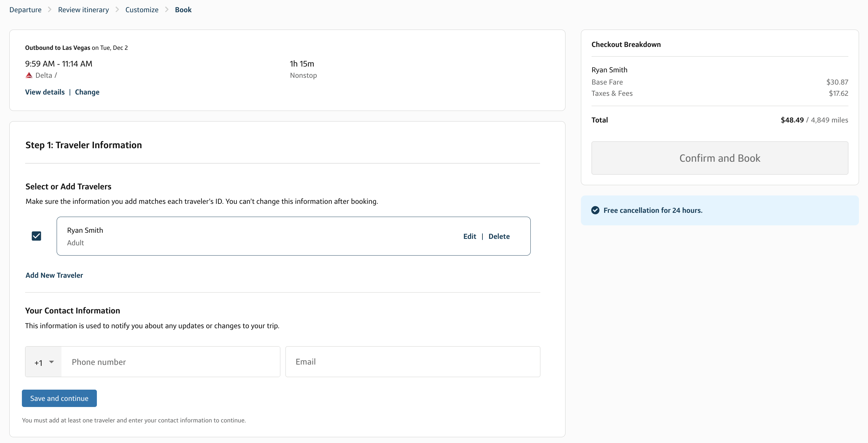The height and width of the screenshot is (443, 868).
Task: Go to Customize breadcrumb step
Action: (x=142, y=10)
